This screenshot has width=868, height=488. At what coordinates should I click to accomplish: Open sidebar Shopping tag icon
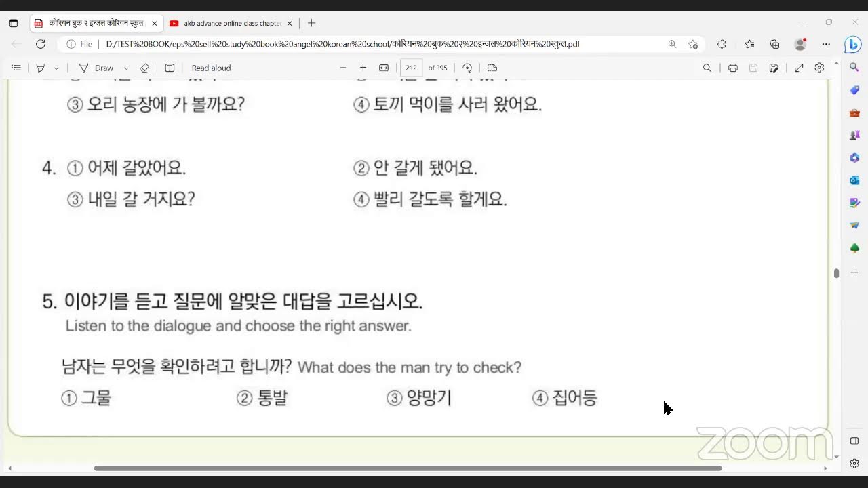(854, 90)
